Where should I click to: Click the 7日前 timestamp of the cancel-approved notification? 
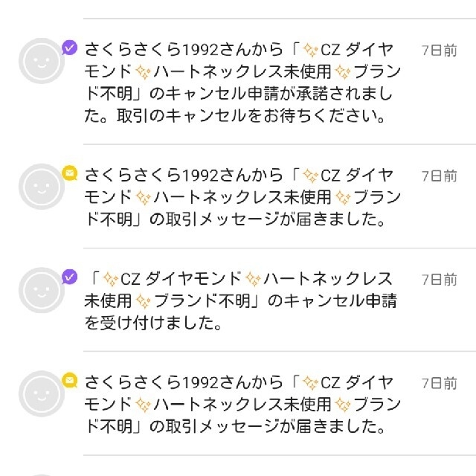coord(440,51)
